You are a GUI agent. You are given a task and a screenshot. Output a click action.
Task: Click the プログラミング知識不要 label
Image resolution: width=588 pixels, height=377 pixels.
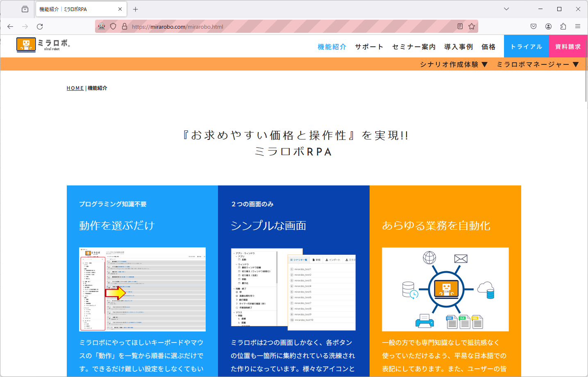pos(113,204)
